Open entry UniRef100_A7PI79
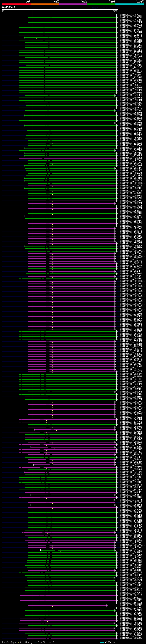 pyautogui.click(x=131, y=53)
